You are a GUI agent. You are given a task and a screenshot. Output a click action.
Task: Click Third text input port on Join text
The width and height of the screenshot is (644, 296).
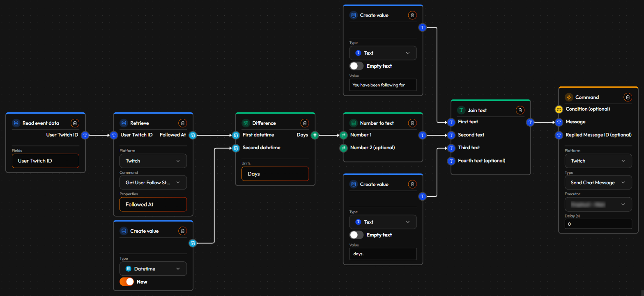point(451,148)
